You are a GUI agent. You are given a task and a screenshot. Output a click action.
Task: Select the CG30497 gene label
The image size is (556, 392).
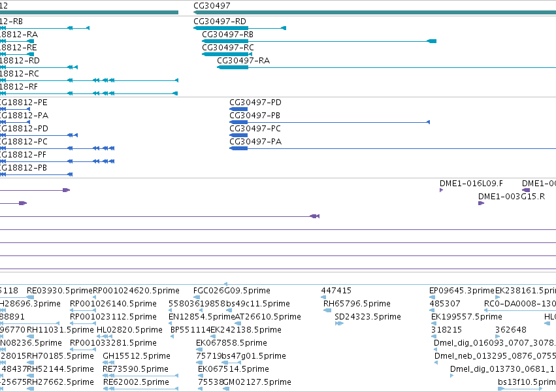pos(212,6)
